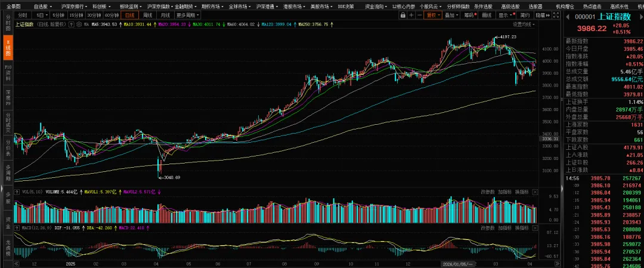Jump to chart start with double-left arrow
Image resolution: width=644 pixels, height=268 pixels.
[17, 263]
